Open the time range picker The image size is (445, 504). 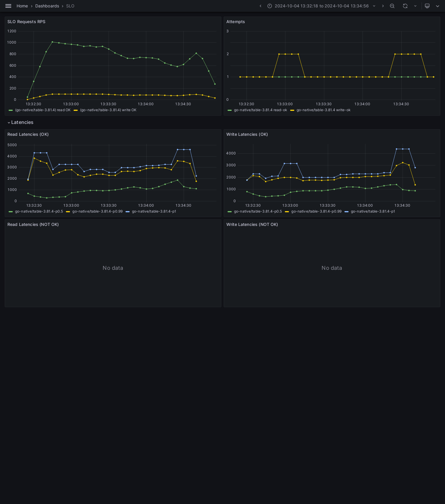pos(322,6)
